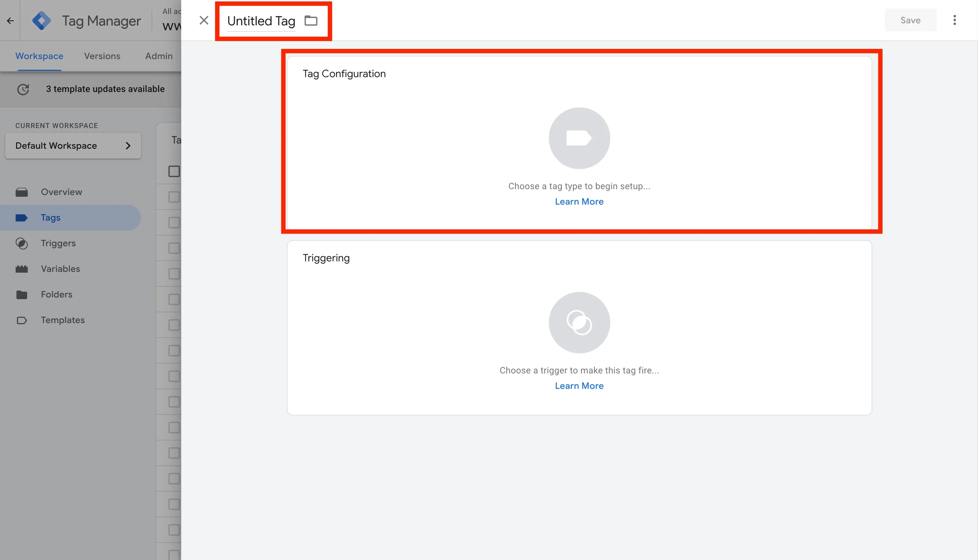Screen dimensions: 978x560
Task: Click the Overview briefcase icon
Action: click(x=22, y=192)
